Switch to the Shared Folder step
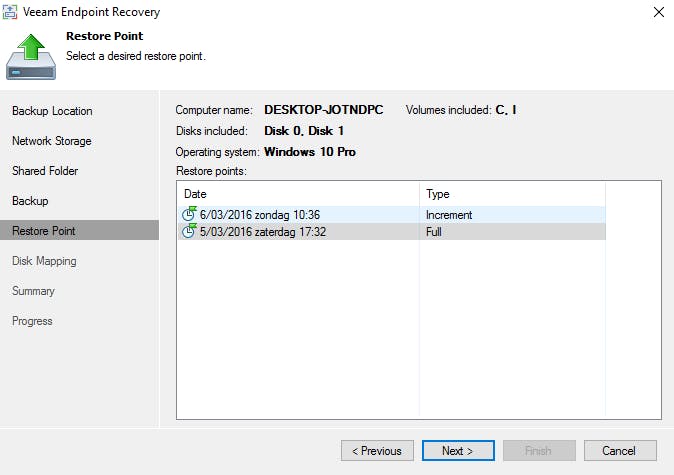 tap(45, 171)
